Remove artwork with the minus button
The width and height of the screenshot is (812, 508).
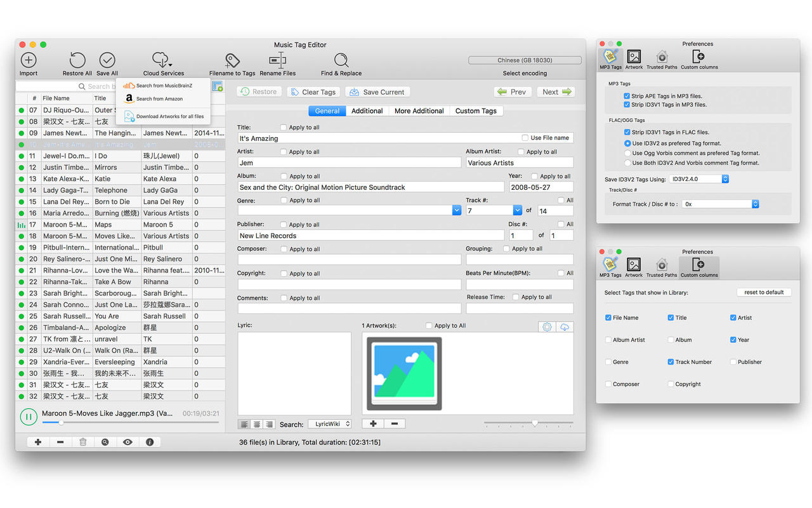point(395,424)
